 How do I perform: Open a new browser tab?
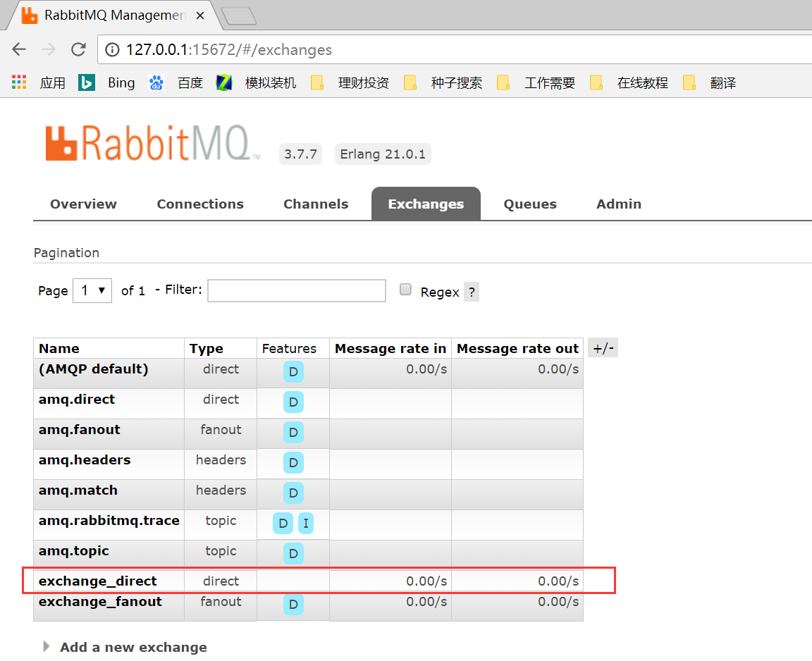click(239, 16)
